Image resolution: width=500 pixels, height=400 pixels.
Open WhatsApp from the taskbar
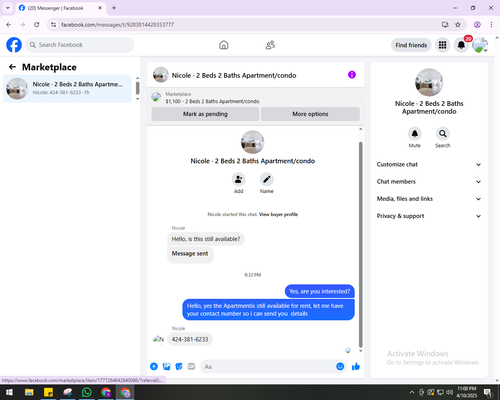[87, 392]
